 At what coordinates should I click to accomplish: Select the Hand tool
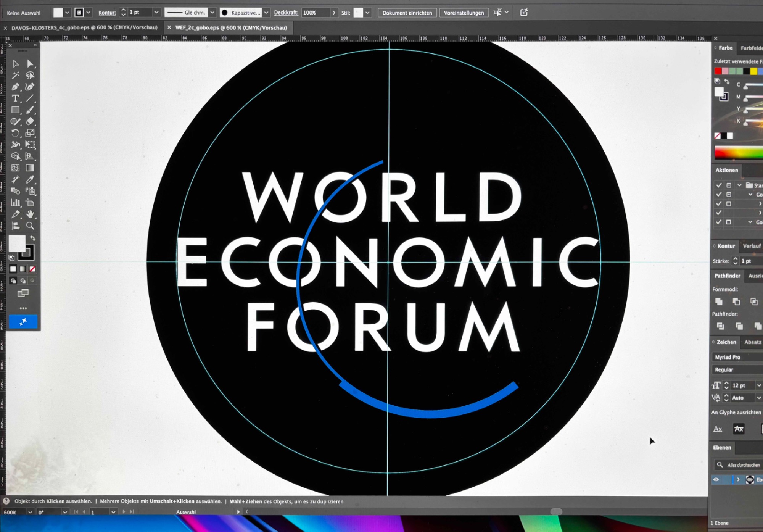point(30,214)
